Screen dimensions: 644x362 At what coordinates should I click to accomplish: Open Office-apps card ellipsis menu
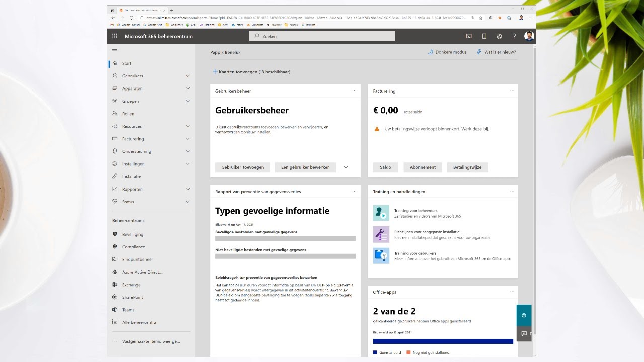512,292
